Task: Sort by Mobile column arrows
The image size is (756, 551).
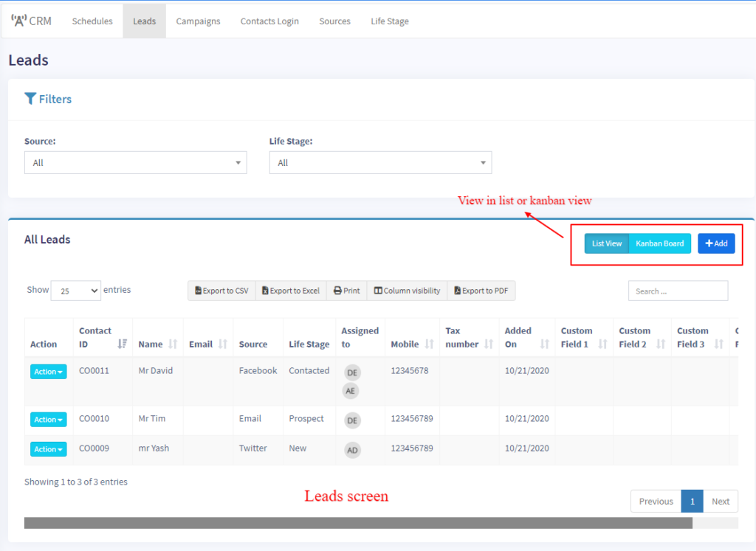Action: 430,344
